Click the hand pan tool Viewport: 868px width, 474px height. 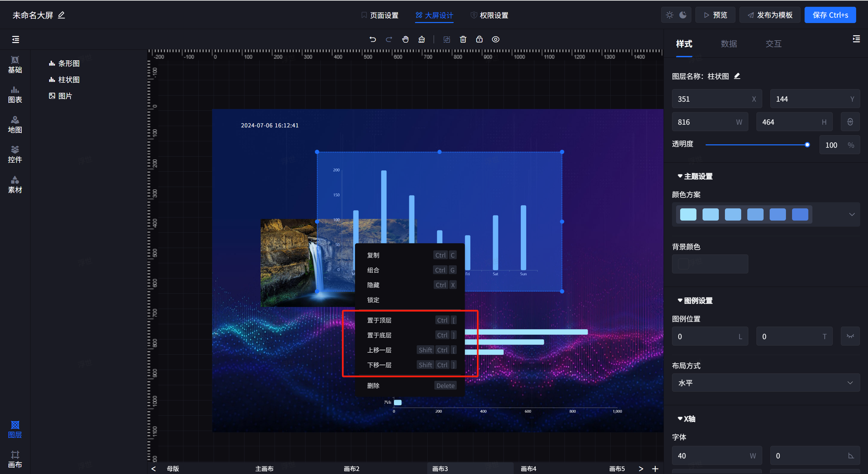pos(405,39)
